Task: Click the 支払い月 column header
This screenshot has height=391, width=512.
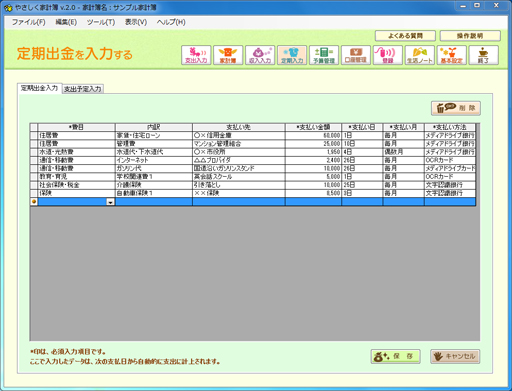Action: tap(404, 127)
